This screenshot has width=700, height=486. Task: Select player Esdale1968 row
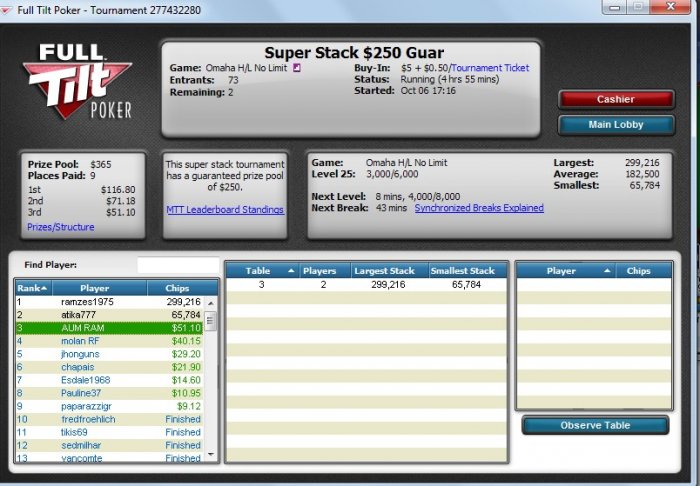(x=109, y=380)
